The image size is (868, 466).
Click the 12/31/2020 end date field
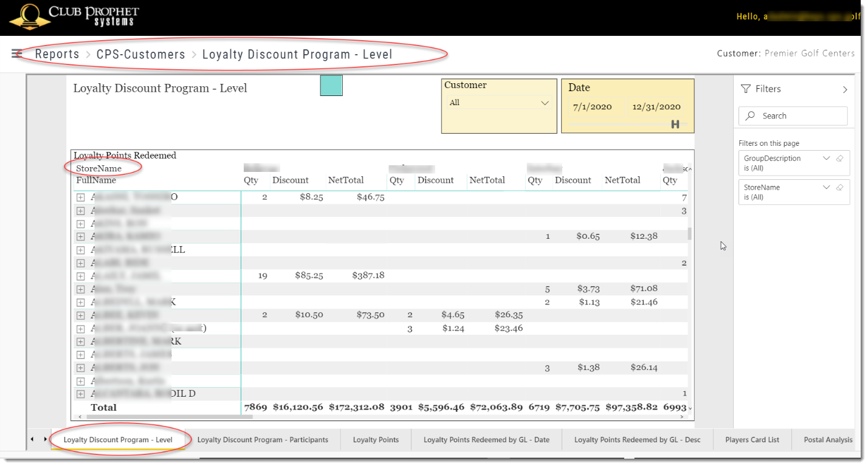(656, 107)
